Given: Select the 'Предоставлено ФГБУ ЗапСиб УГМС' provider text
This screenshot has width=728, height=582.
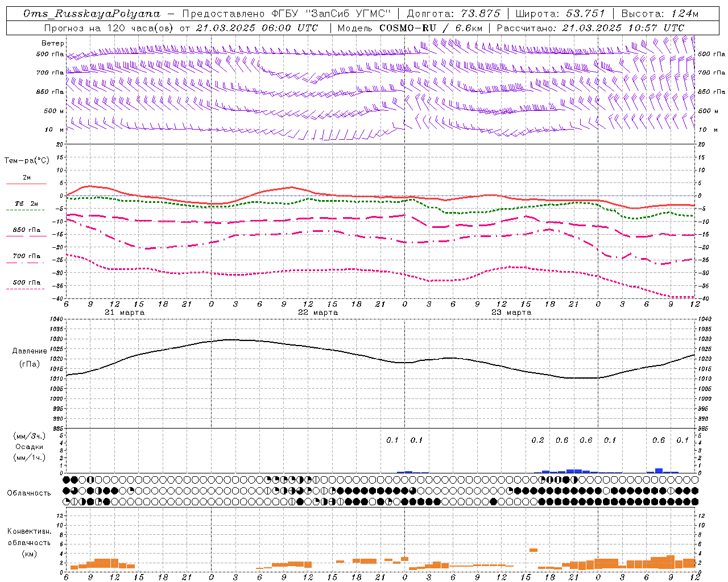Looking at the screenshot, I should [287, 14].
